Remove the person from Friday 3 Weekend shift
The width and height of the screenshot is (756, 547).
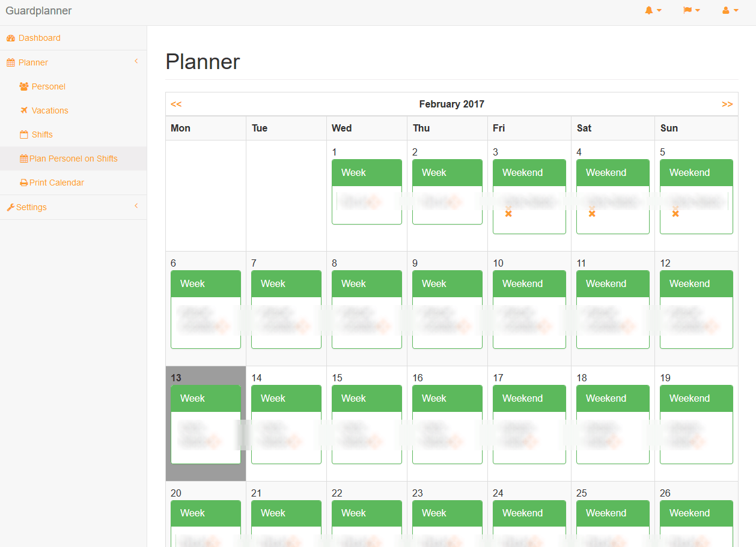(x=508, y=213)
